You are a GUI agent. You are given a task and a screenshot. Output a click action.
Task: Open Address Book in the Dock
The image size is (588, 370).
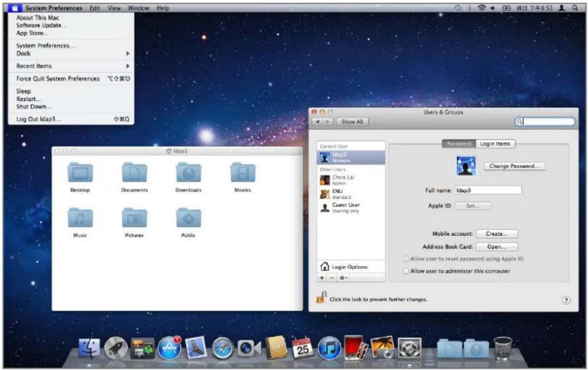276,347
